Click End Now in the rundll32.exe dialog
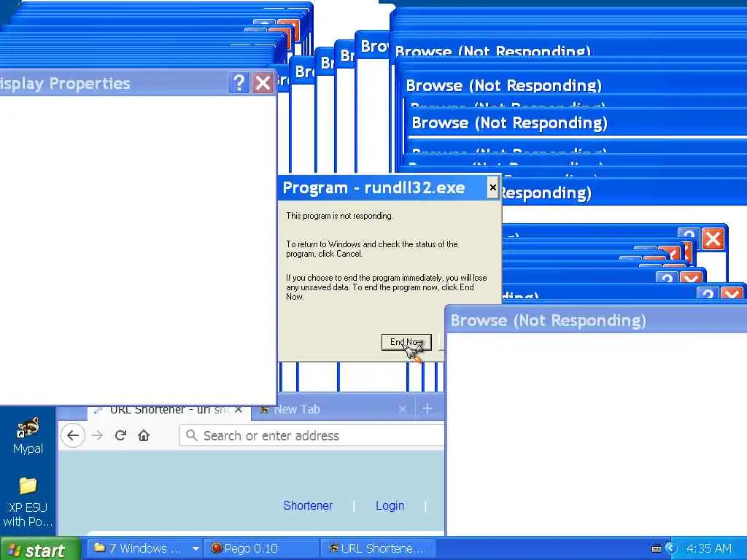This screenshot has height=560, width=747. 406,342
